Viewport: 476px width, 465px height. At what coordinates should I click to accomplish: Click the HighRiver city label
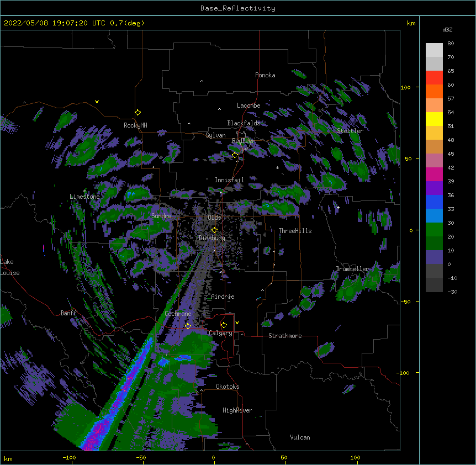tap(237, 410)
